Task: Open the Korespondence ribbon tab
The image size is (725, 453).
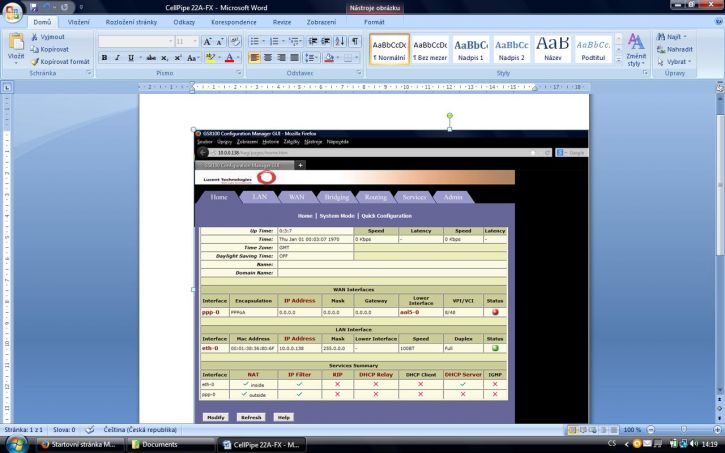Action: click(x=233, y=22)
